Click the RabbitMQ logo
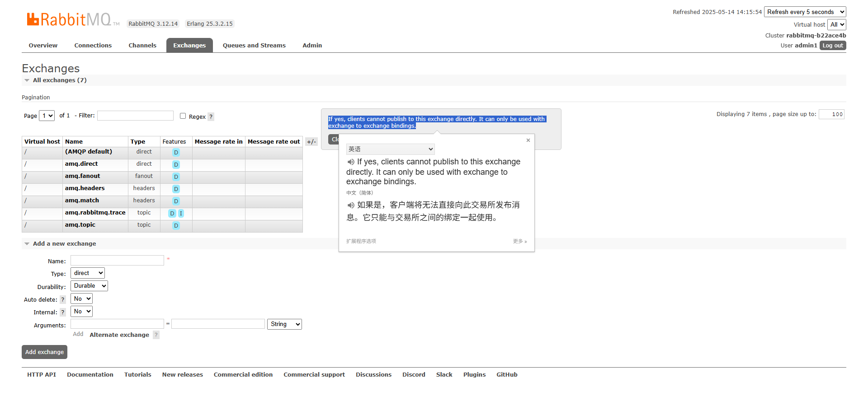The width and height of the screenshot is (868, 415). click(73, 19)
